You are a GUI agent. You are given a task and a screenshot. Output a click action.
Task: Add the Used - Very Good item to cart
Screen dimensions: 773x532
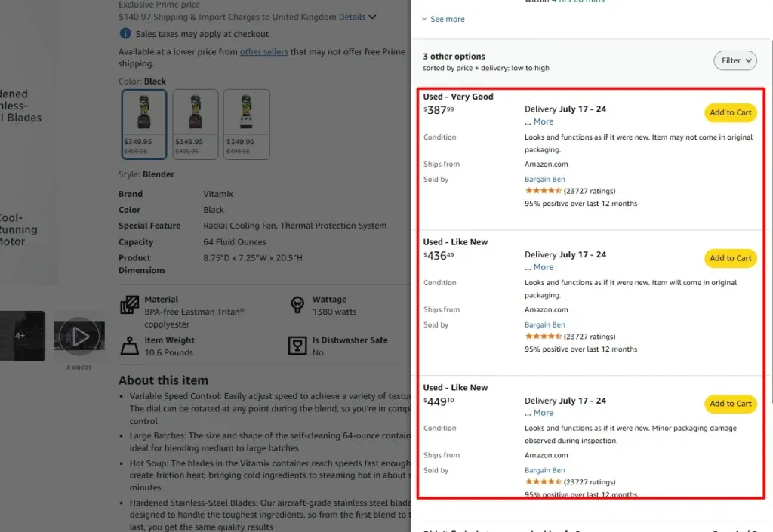pos(729,112)
